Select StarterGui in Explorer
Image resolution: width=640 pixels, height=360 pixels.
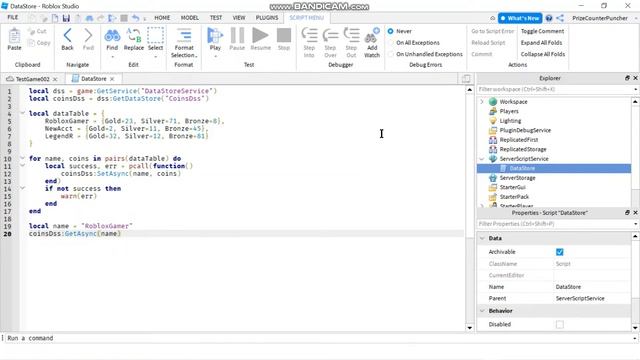tap(512, 187)
